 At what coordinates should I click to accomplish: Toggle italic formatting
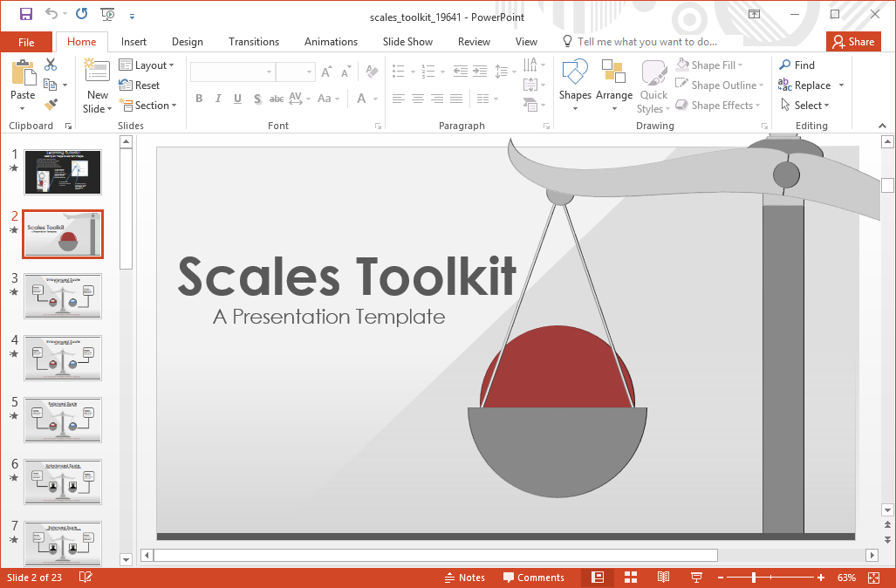point(217,99)
